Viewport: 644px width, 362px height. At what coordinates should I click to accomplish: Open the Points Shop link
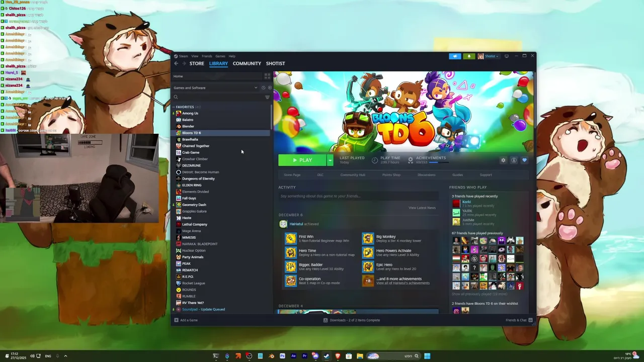(x=391, y=174)
